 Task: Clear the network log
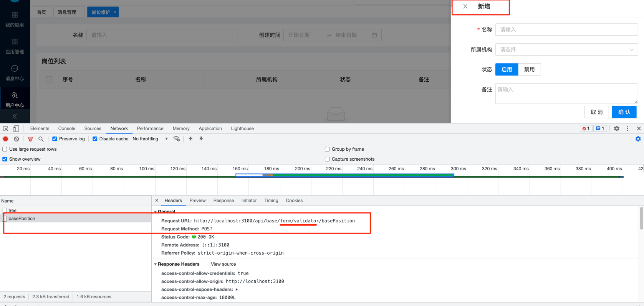pos(16,139)
